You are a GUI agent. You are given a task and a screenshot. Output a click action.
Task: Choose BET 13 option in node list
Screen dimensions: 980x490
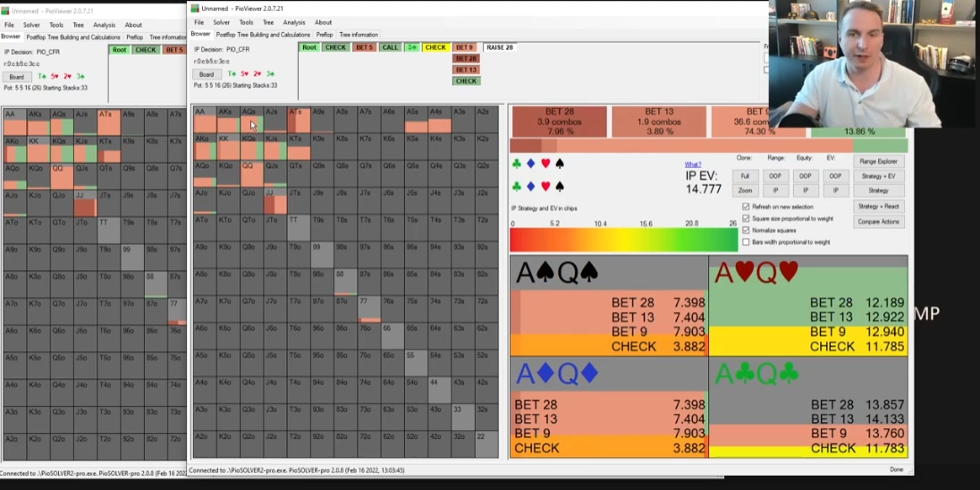coord(466,70)
